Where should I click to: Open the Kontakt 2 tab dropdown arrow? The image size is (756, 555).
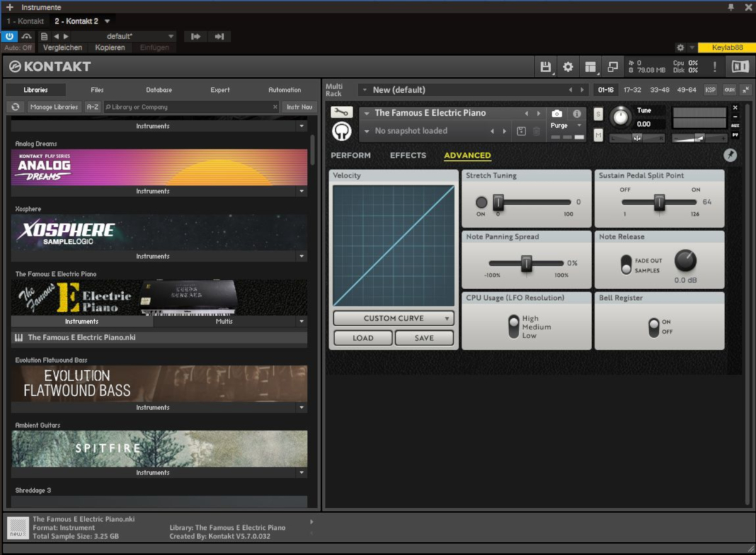(x=107, y=21)
